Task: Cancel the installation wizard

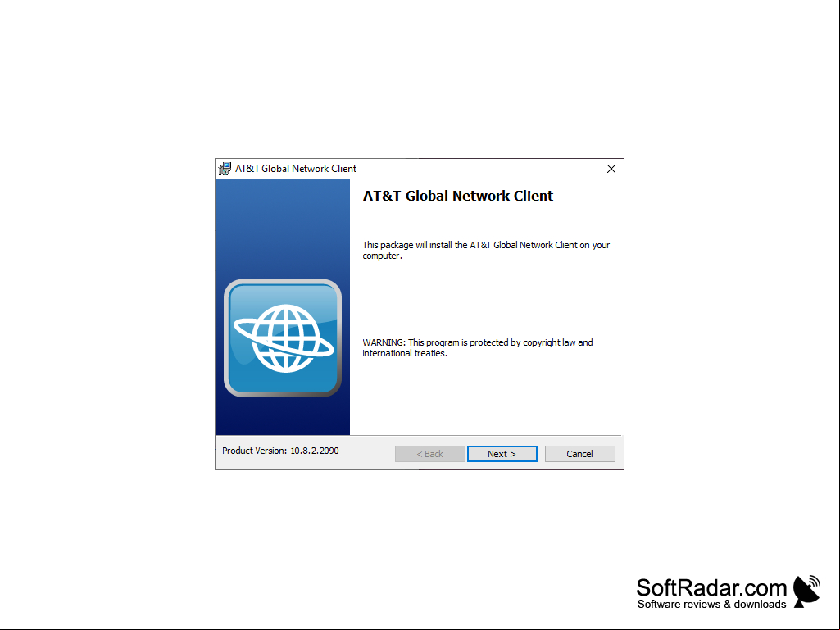Action: 579,454
